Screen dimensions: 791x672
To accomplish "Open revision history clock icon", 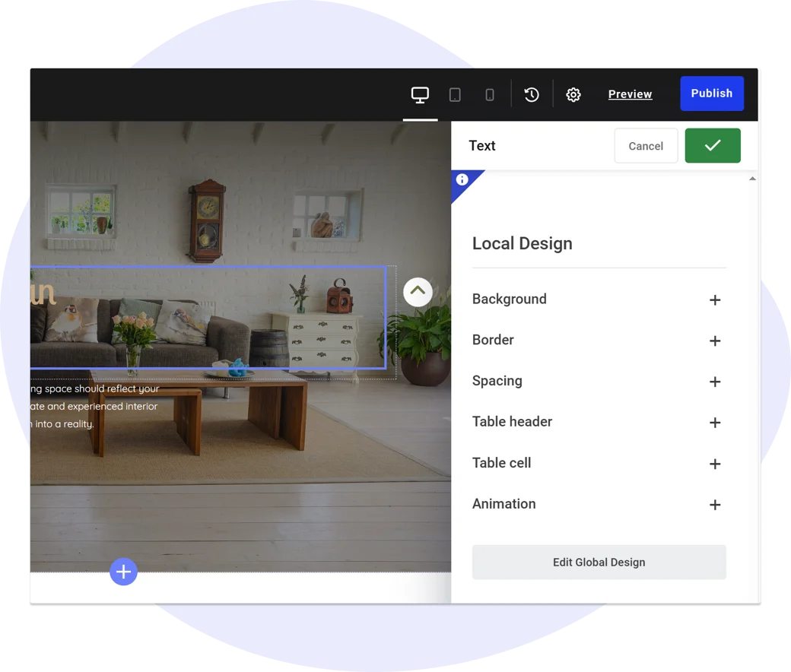I will click(x=532, y=94).
